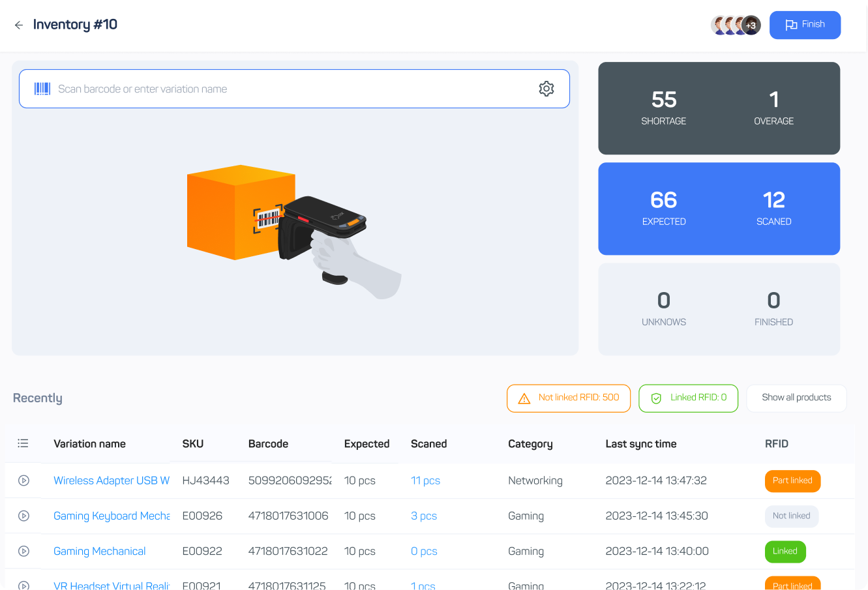Sort by Category column header
The width and height of the screenshot is (868, 590).
530,444
